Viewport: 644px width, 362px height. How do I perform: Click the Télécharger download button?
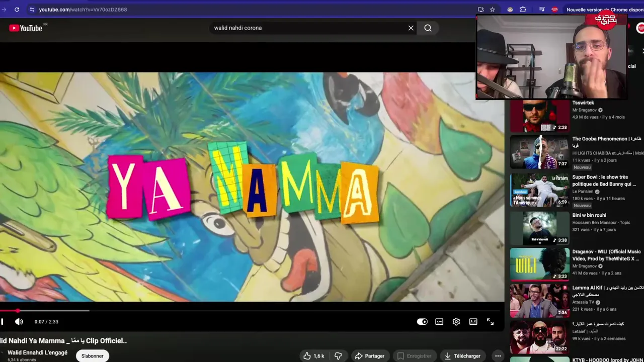pyautogui.click(x=462, y=356)
